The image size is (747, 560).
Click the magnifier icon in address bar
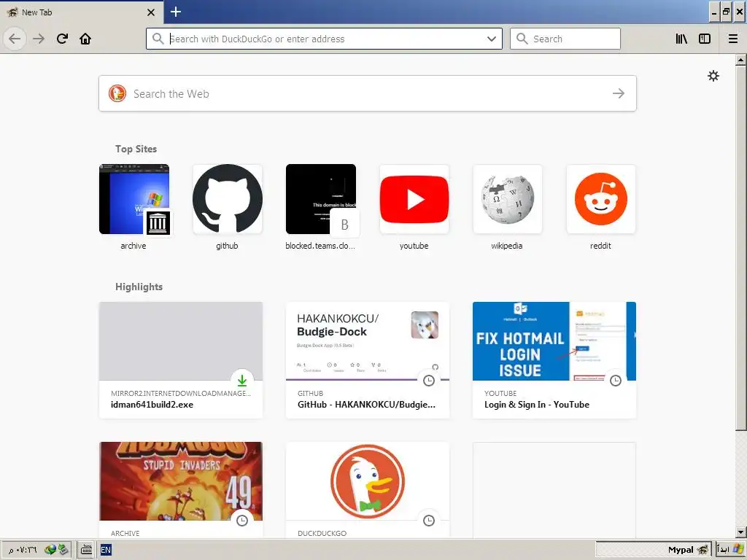(x=158, y=39)
